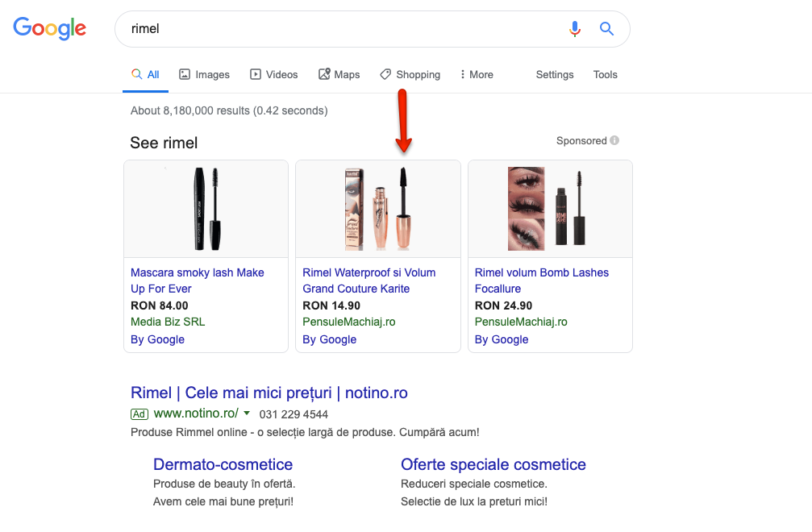
Task: Switch to the Videos tab
Action: (x=274, y=74)
